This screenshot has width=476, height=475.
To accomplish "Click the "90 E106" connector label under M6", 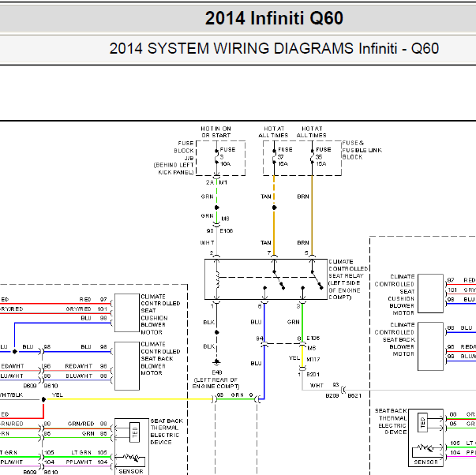I will [219, 231].
